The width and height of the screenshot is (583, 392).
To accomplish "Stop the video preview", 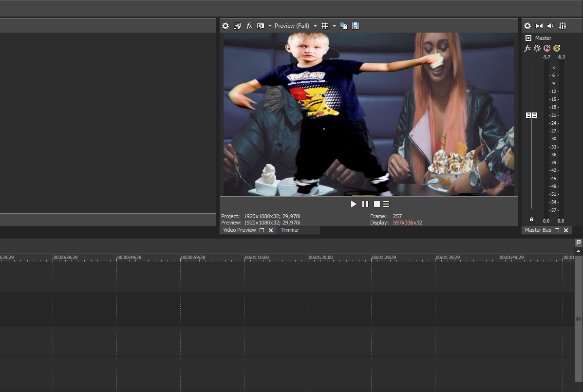I will pyautogui.click(x=376, y=204).
